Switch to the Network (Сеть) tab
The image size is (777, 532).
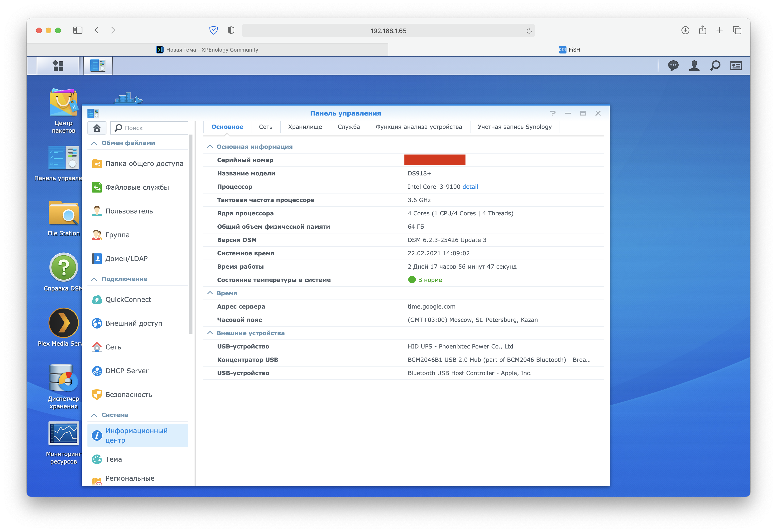pos(265,127)
